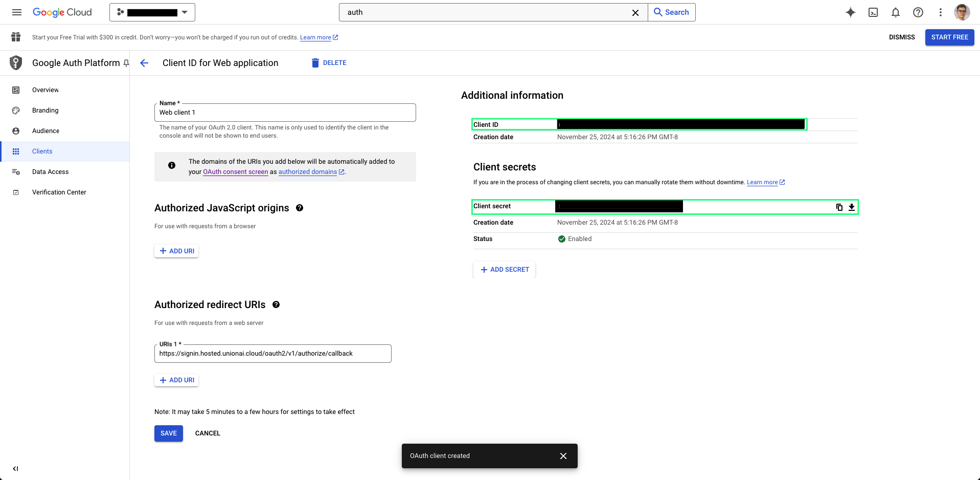
Task: Collapse the left navigation panel
Action: tap(15, 468)
